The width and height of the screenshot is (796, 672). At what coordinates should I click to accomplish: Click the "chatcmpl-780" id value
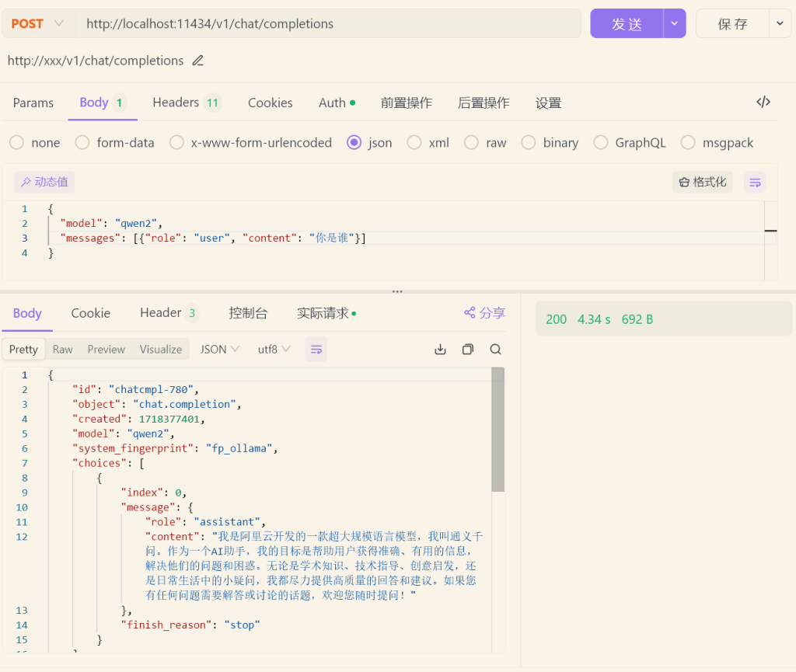[151, 389]
